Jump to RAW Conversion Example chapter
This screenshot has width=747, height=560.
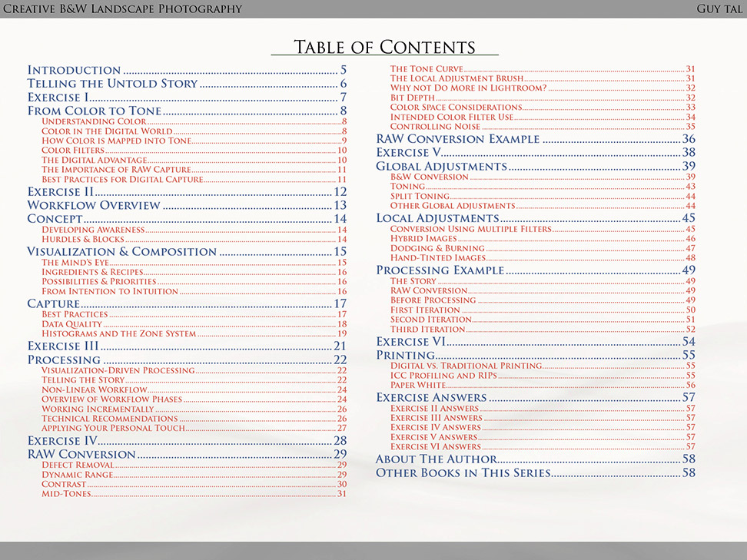click(x=536, y=138)
